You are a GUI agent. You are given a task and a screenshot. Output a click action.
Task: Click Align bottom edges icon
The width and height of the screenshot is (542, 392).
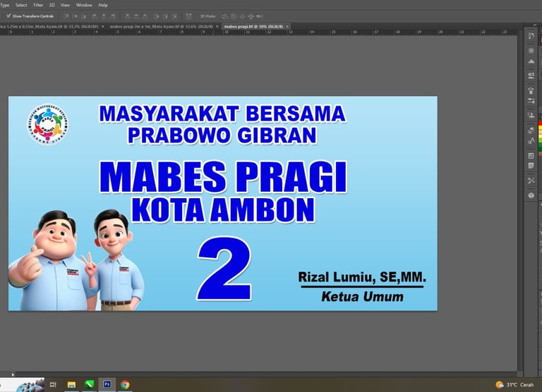pos(84,16)
